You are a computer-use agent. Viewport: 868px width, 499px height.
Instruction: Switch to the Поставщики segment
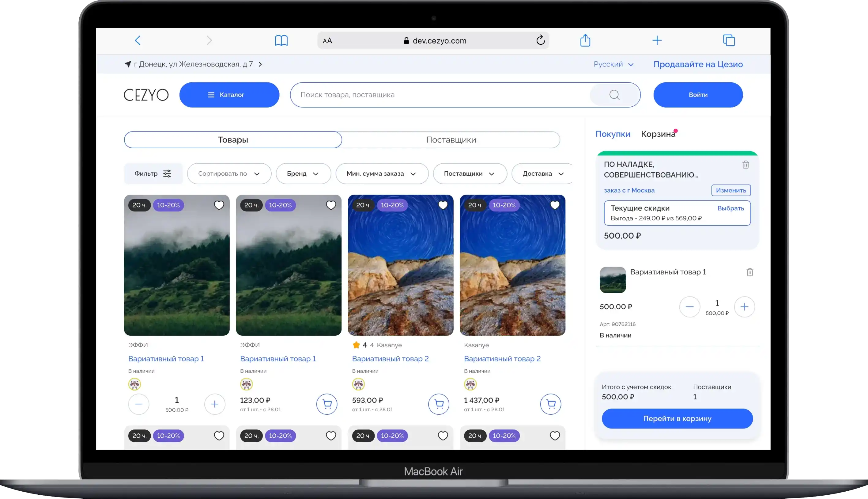tap(451, 140)
